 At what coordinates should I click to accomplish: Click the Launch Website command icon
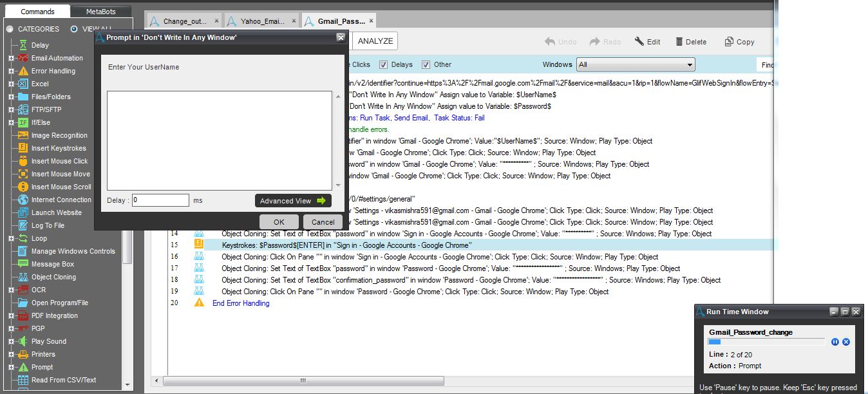point(23,212)
